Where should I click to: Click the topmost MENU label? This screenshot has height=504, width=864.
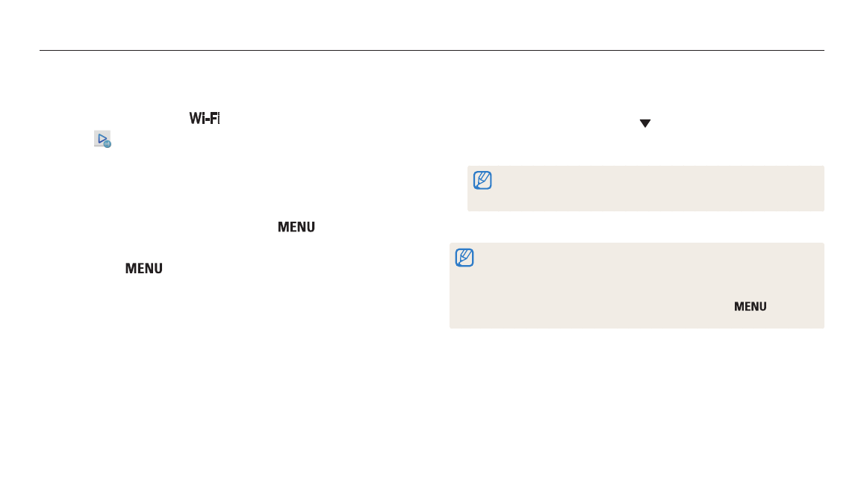point(296,227)
